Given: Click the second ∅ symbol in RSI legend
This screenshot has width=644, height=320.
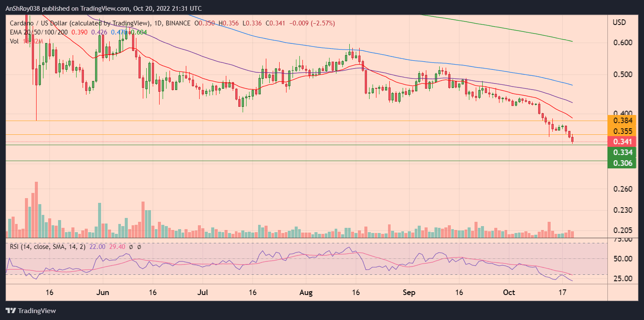Looking at the screenshot, I should 140,247.
